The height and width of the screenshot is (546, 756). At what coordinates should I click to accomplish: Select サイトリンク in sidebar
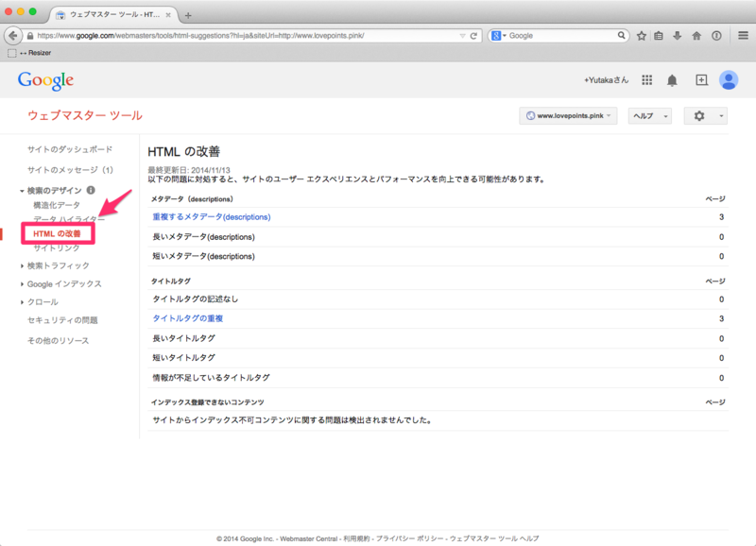pos(57,248)
